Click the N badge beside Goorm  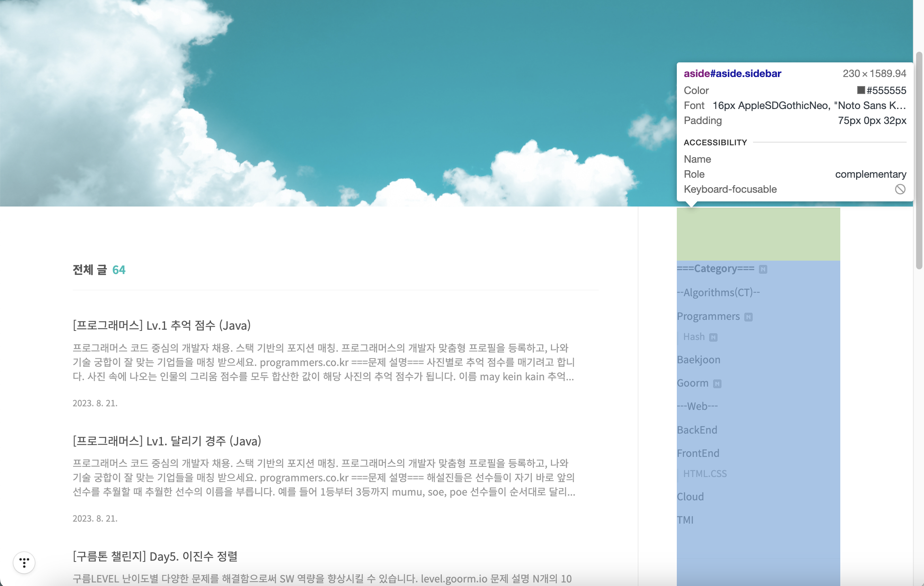[x=717, y=384]
